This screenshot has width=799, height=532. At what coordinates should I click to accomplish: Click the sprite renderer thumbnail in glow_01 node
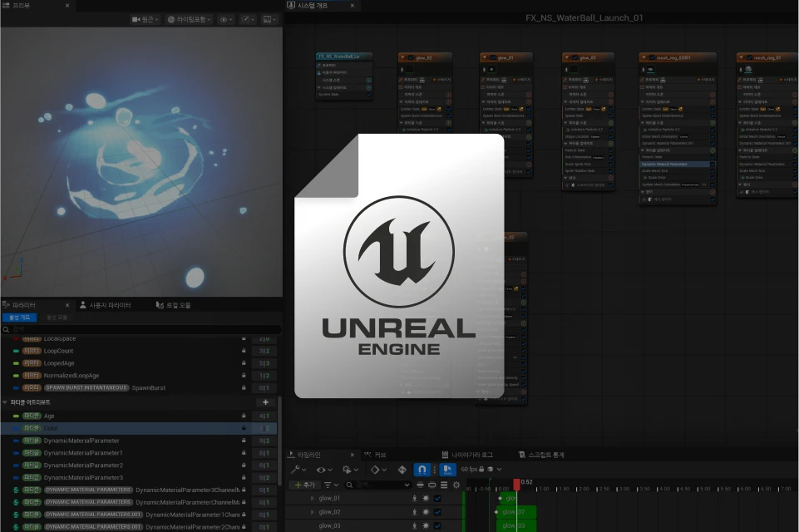click(x=491, y=69)
